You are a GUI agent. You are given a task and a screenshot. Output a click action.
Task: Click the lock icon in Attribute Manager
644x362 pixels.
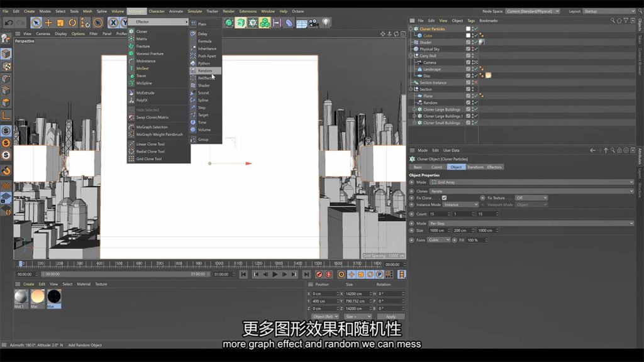click(619, 150)
